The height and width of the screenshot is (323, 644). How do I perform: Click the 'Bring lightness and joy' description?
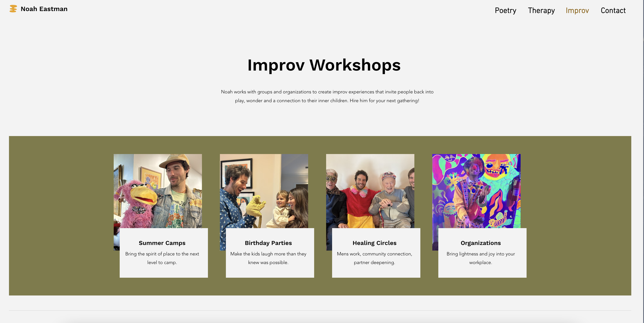point(480,258)
